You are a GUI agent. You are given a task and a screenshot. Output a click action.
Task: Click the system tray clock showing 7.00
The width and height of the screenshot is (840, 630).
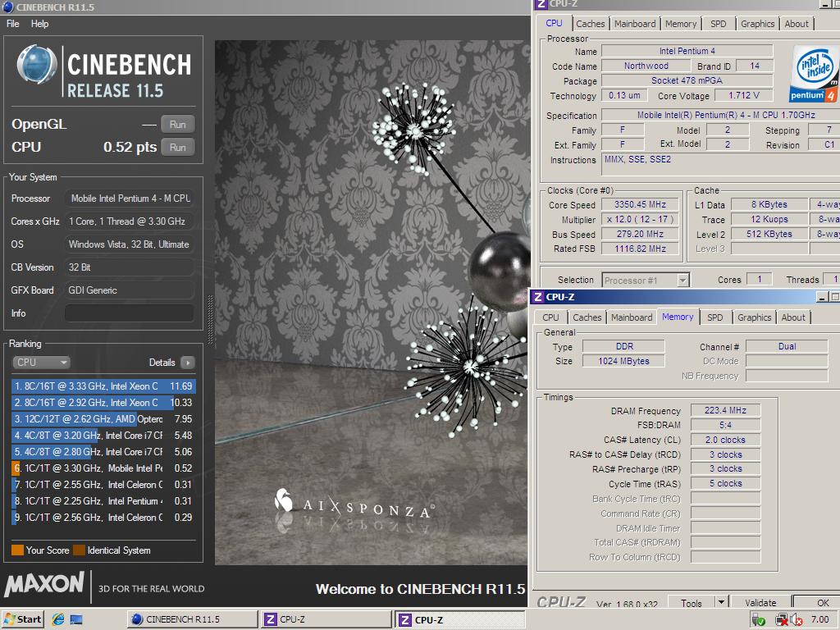pyautogui.click(x=820, y=619)
